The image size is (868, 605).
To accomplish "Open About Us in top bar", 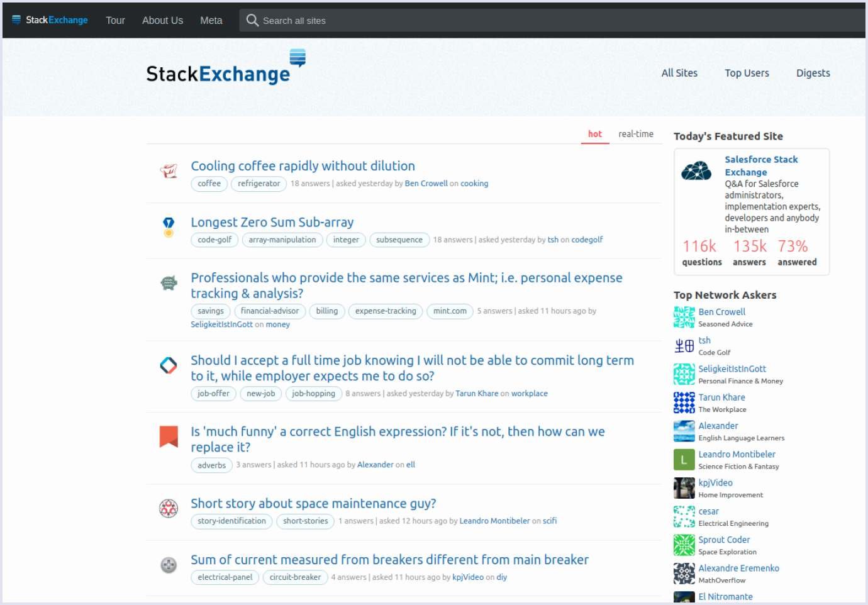I will tap(162, 20).
